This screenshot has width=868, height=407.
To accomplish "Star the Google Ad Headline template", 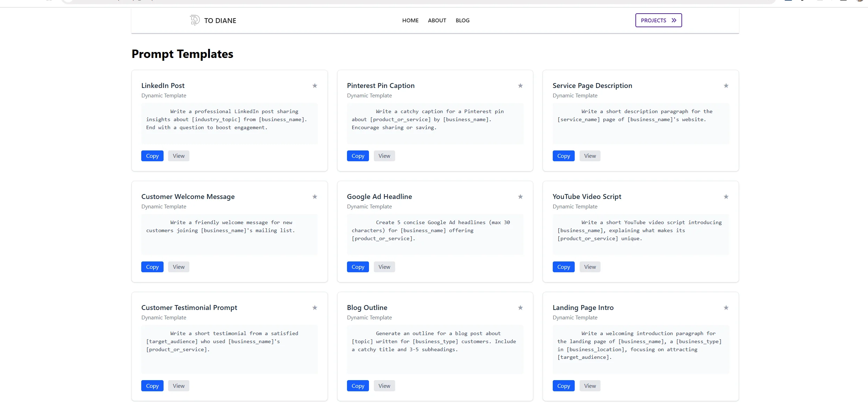I will tap(520, 197).
